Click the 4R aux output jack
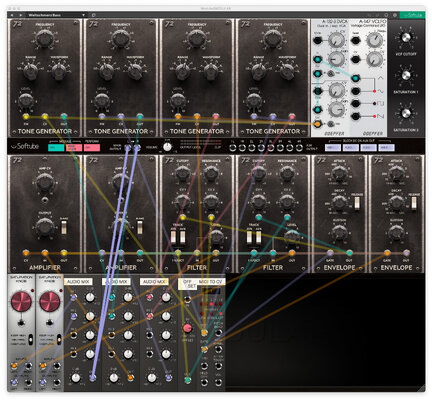Viewport: 432px width, 400px height. pyautogui.click(x=299, y=148)
